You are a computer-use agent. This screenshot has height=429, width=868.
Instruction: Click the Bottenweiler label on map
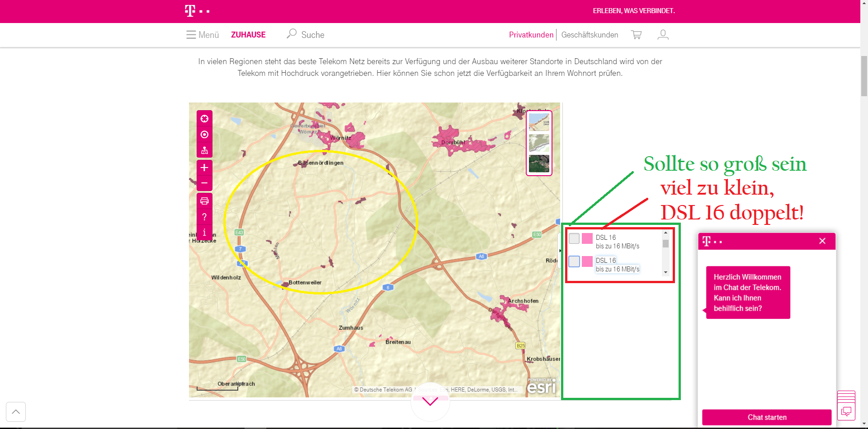pos(305,282)
